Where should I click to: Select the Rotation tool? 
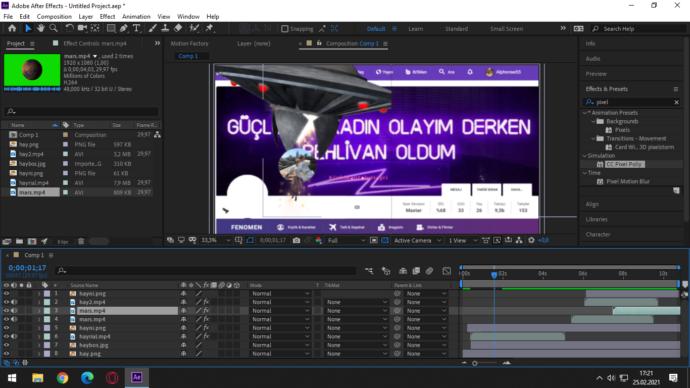(69, 29)
